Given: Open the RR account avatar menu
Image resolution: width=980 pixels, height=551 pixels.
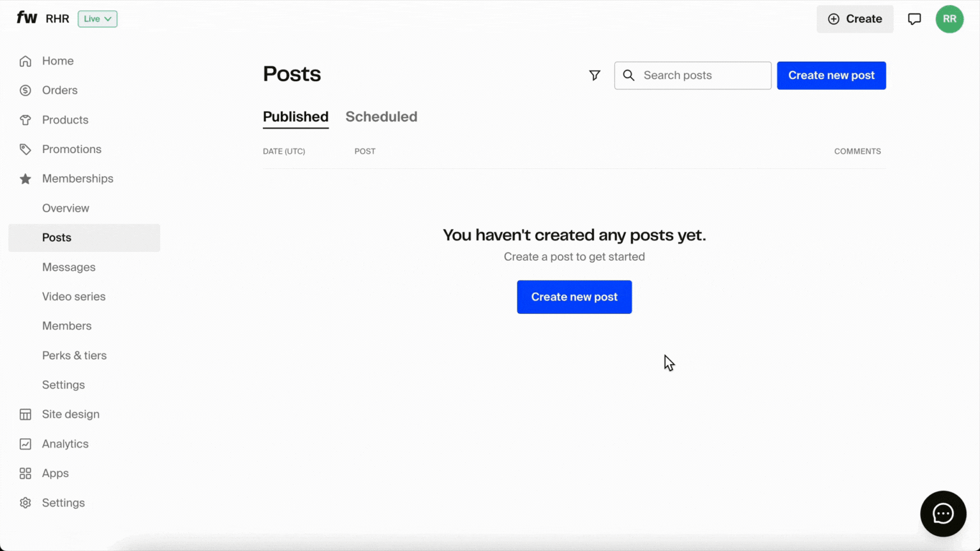Looking at the screenshot, I should 949,19.
